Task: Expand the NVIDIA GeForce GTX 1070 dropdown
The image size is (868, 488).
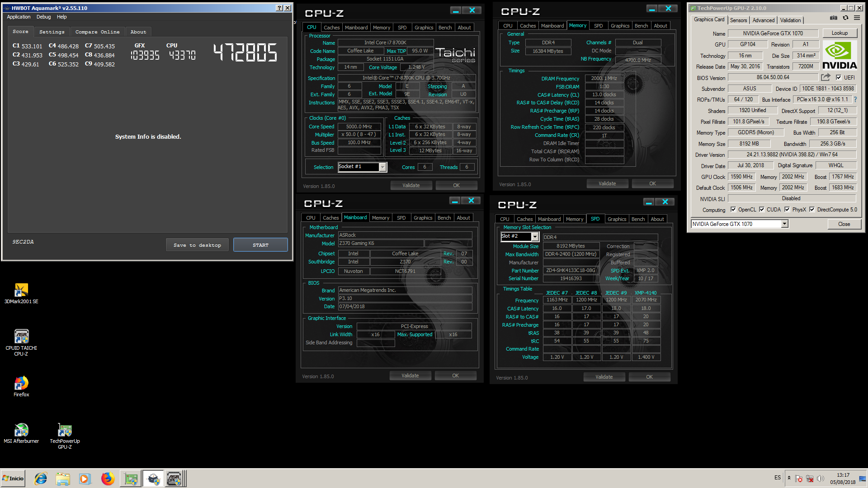Action: (x=785, y=224)
